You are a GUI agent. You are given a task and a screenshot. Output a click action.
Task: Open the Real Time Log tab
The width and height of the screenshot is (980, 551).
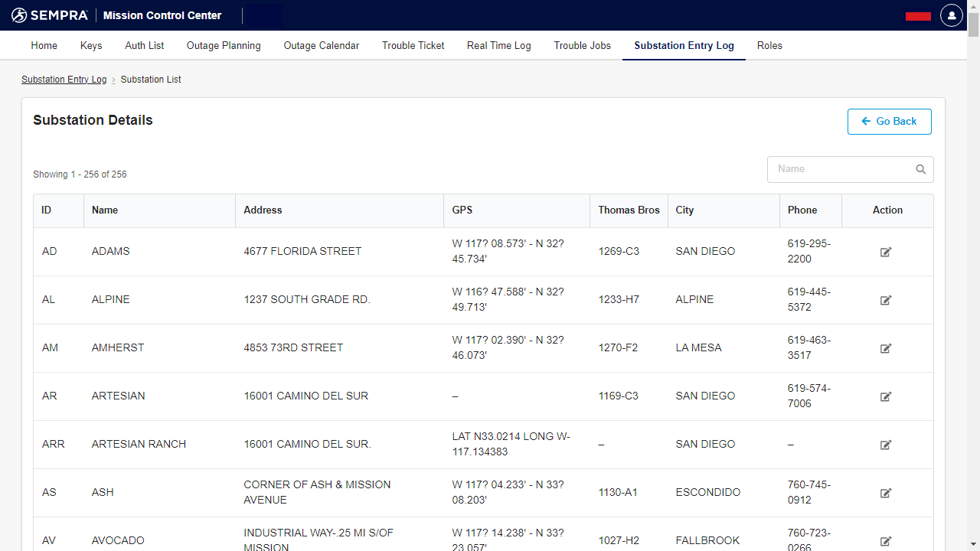pyautogui.click(x=499, y=46)
